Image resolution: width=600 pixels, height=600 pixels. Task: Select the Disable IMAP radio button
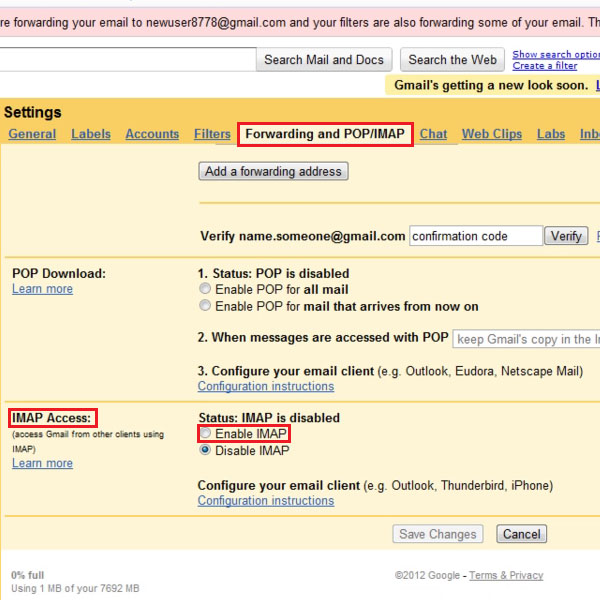205,450
